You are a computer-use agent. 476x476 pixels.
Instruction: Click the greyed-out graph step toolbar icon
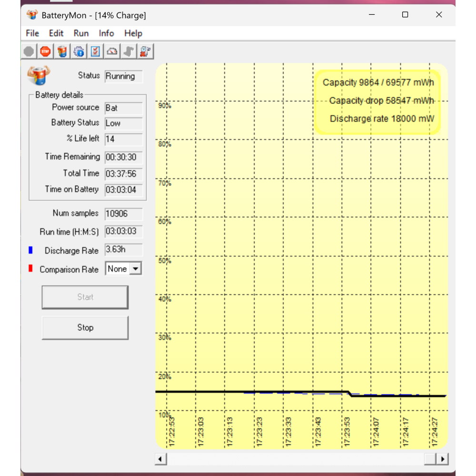tap(129, 51)
